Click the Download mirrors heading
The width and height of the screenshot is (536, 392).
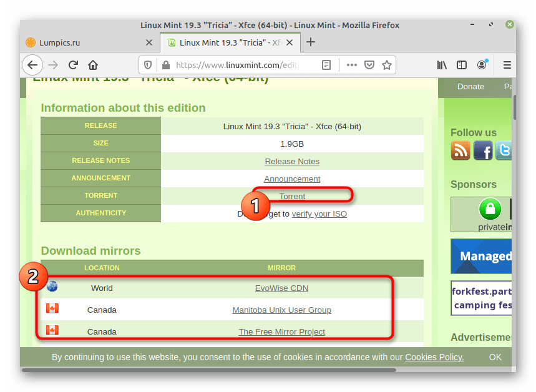90,251
